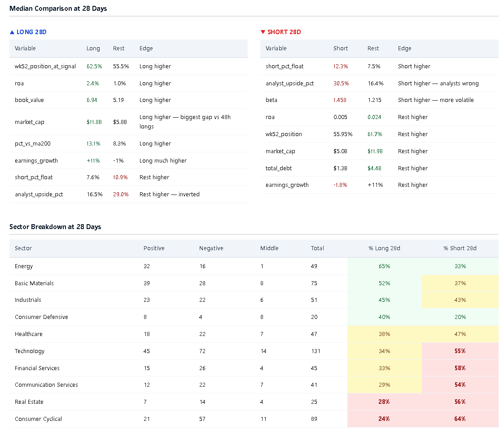Click the 'Long much higher' edge cell
This screenshot has width=504, height=442.
coord(163,160)
